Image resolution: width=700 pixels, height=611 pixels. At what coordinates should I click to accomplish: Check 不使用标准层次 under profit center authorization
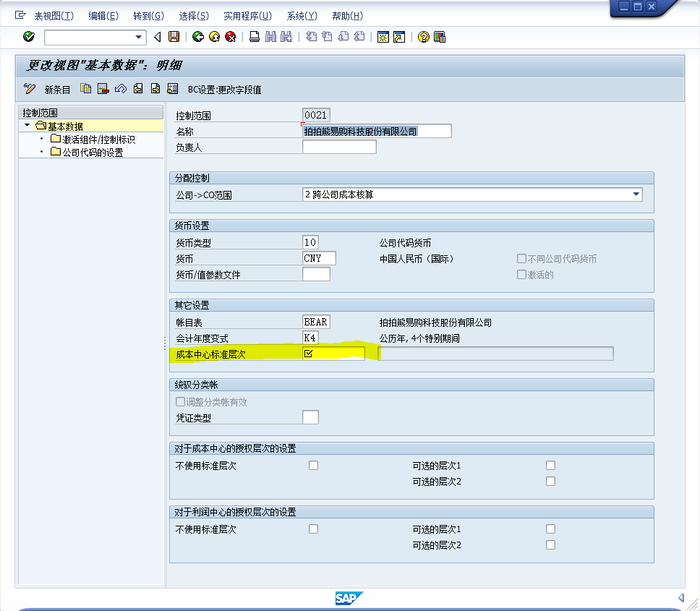tap(313, 529)
